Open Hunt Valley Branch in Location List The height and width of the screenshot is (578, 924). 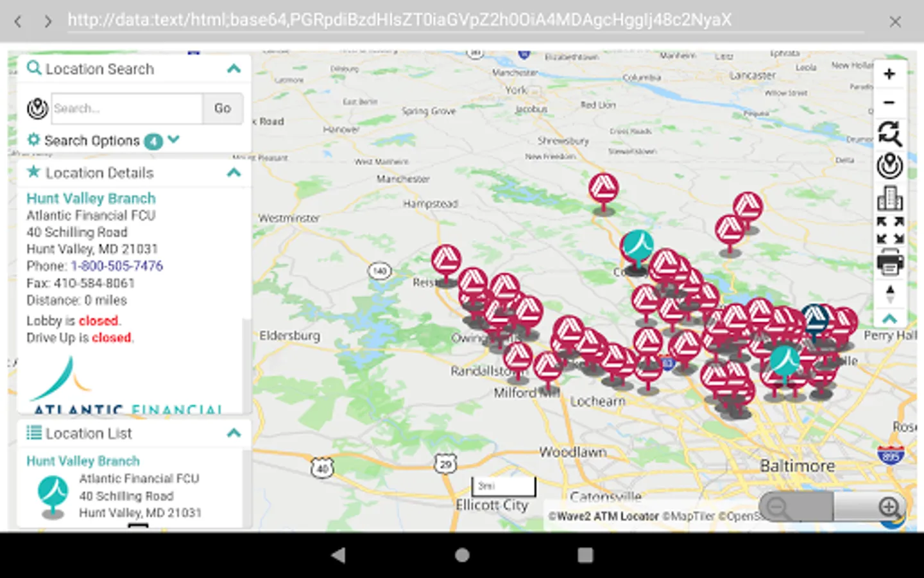[83, 461]
